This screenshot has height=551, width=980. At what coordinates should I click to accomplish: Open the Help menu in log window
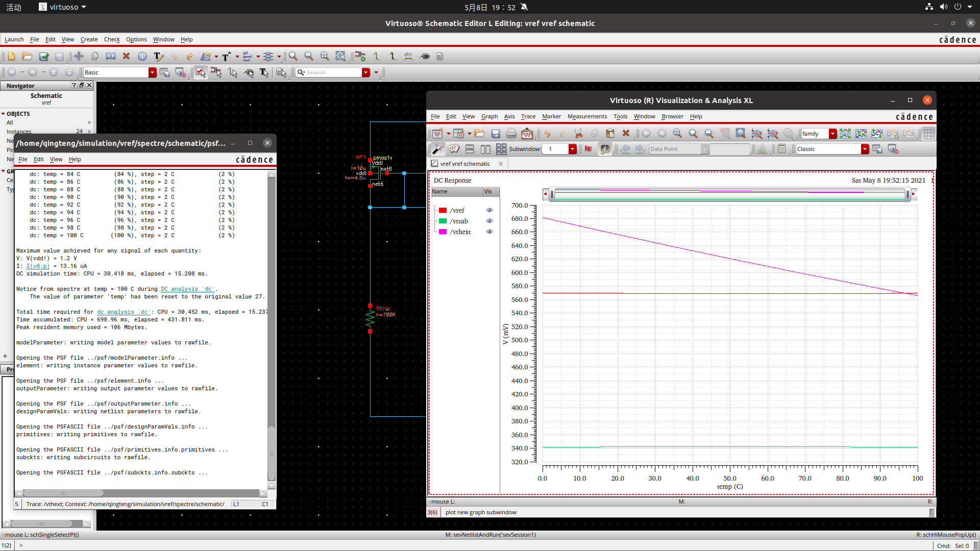click(x=75, y=159)
